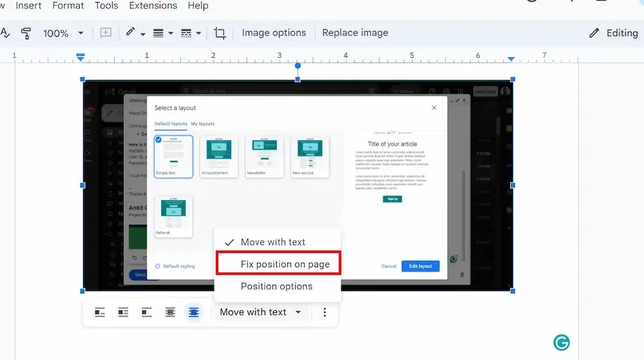Open the Insert menu
This screenshot has height=360, width=644.
tap(28, 6)
